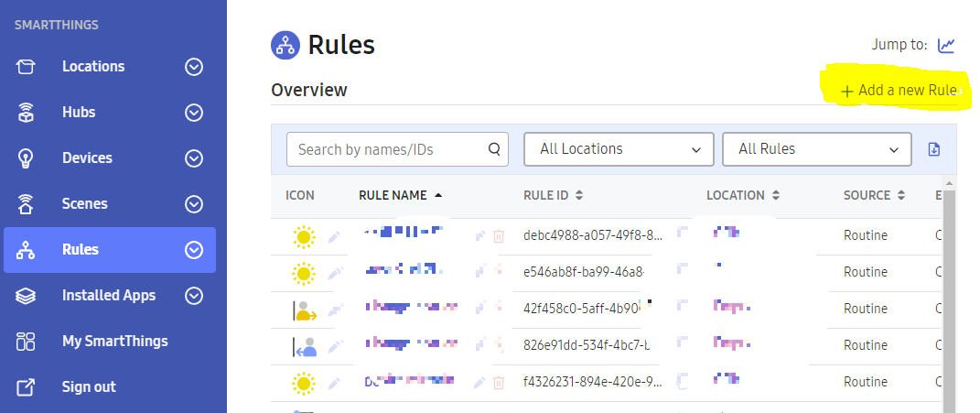This screenshot has height=413, width=980.
Task: Edit icon pencil for rule 42f458c0
Action: (x=334, y=310)
